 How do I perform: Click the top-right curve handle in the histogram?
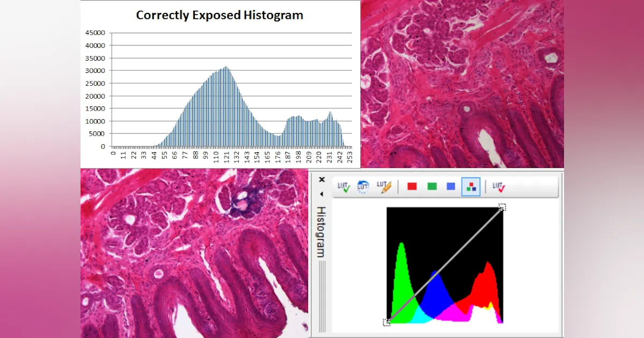(502, 207)
